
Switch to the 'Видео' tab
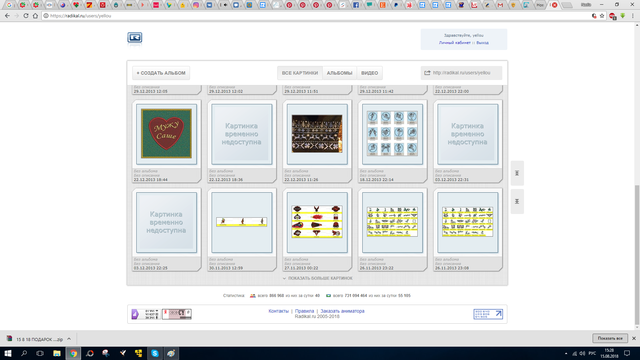[369, 73]
